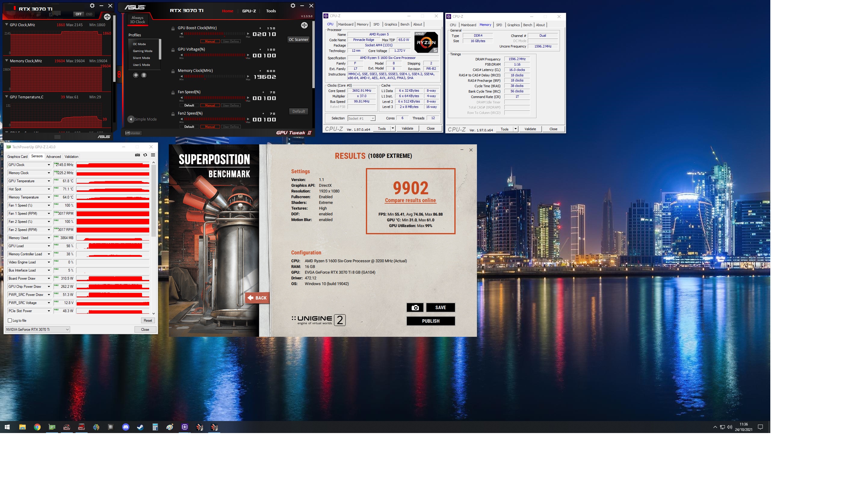Unlock the GPU Boost Clock lock icon
This screenshot has width=863, height=504.
click(173, 28)
